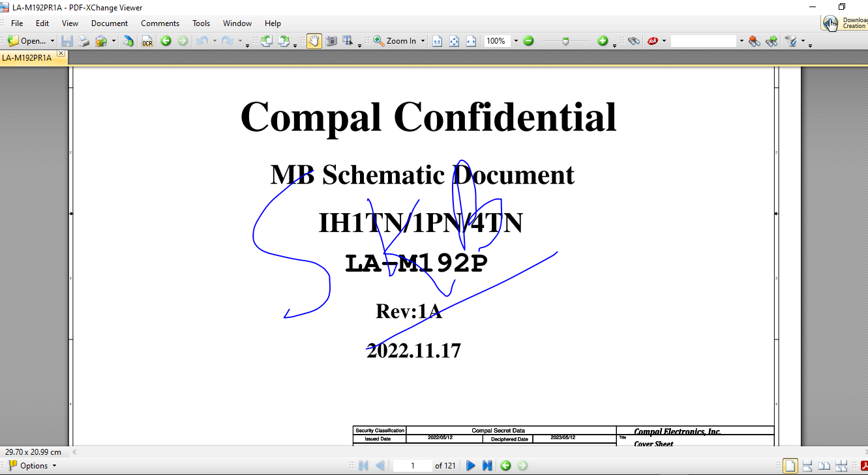Select the LA-M192PR1A document tab
Screen dimensions: 868x475
pos(27,57)
